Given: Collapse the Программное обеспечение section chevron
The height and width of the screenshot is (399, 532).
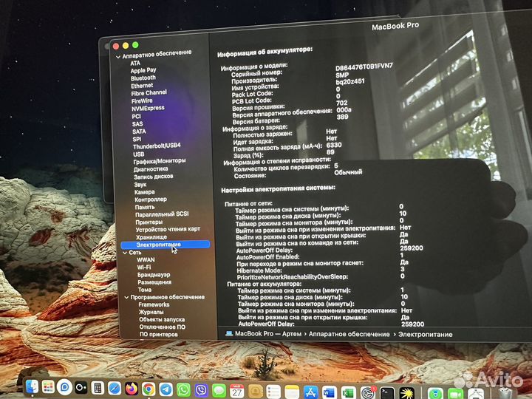Looking at the screenshot, I should [126, 298].
